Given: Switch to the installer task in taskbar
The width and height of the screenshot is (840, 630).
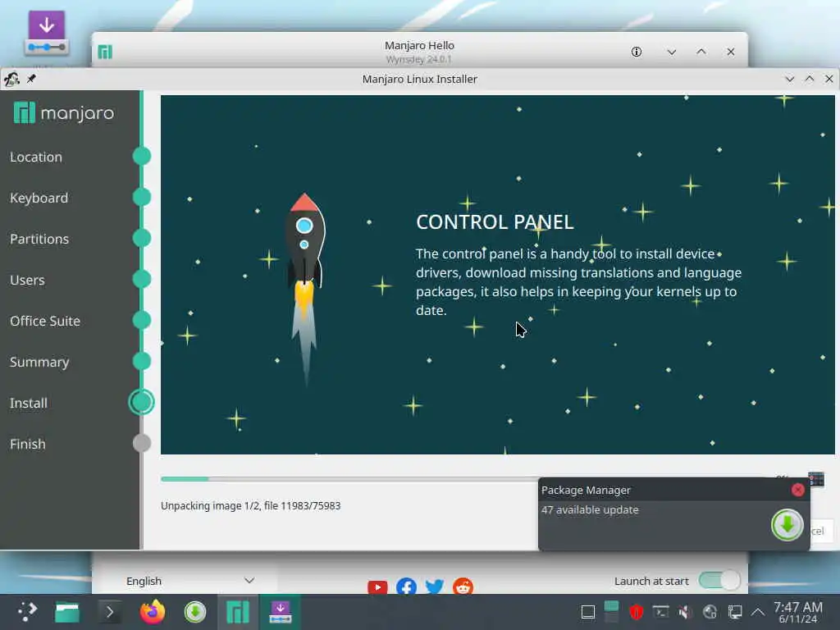Looking at the screenshot, I should pyautogui.click(x=281, y=612).
